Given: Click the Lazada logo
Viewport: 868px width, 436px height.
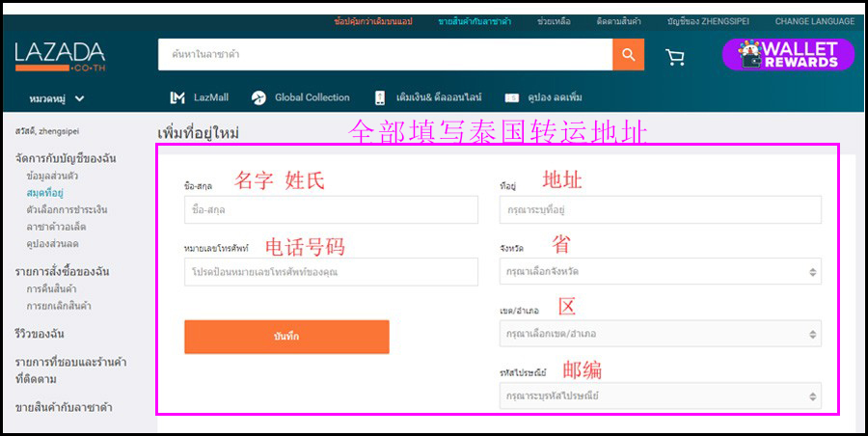Looking at the screenshot, I should tap(60, 56).
